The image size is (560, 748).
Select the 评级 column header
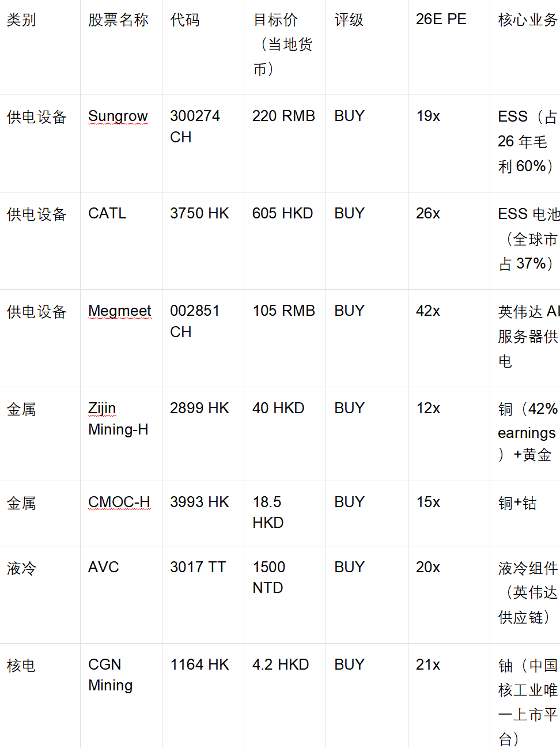(x=349, y=20)
